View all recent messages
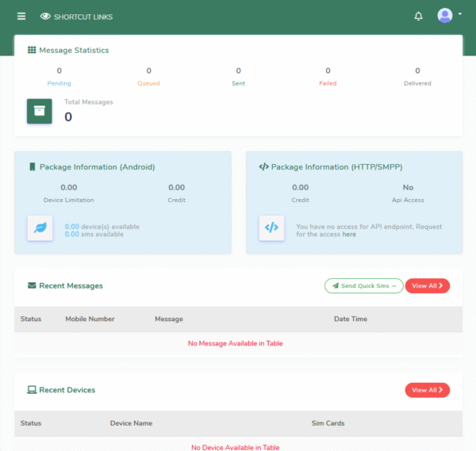The height and width of the screenshot is (451, 476). (427, 285)
